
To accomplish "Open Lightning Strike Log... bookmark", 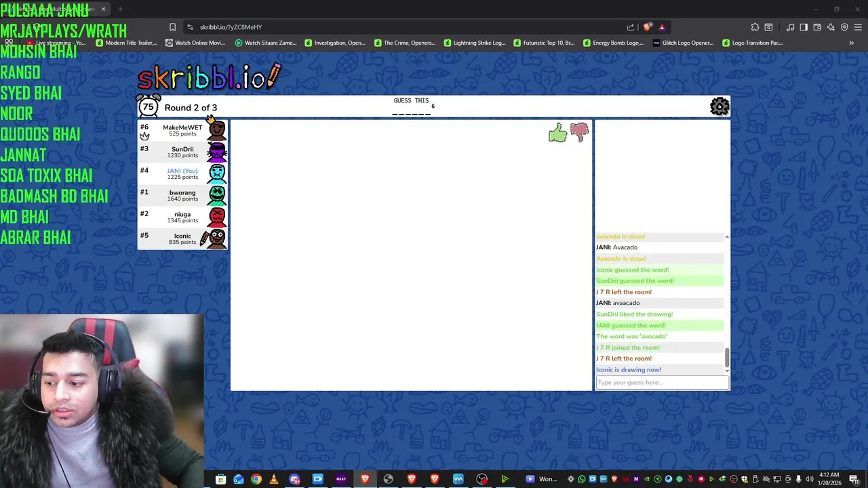I will (475, 43).
